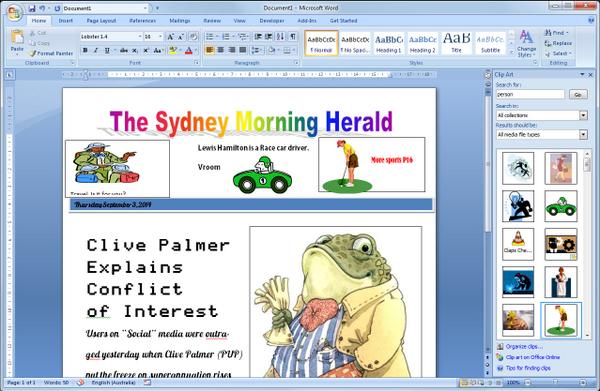Expand the 'Search in' All collections dropdown

[583, 115]
